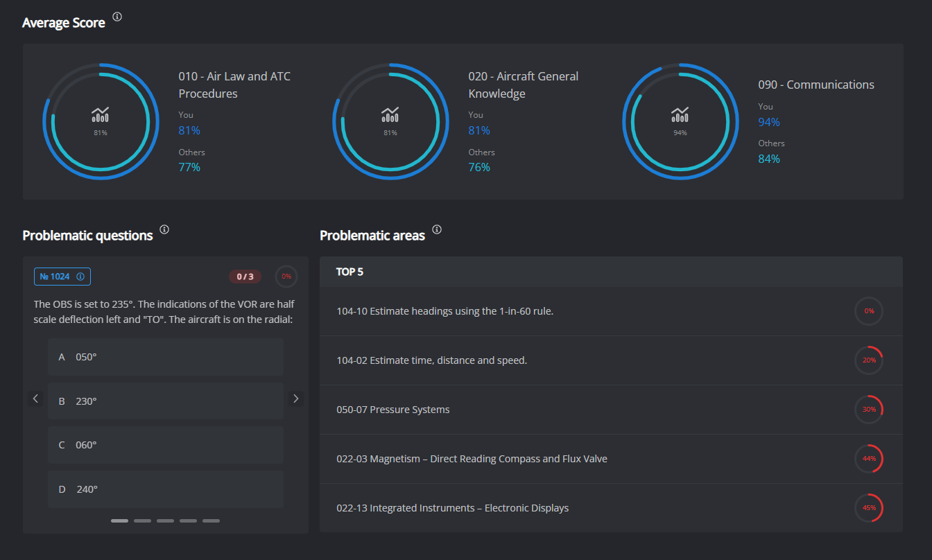The height and width of the screenshot is (560, 932).
Task: Open the Problematic questions info tooltip
Action: click(x=164, y=229)
